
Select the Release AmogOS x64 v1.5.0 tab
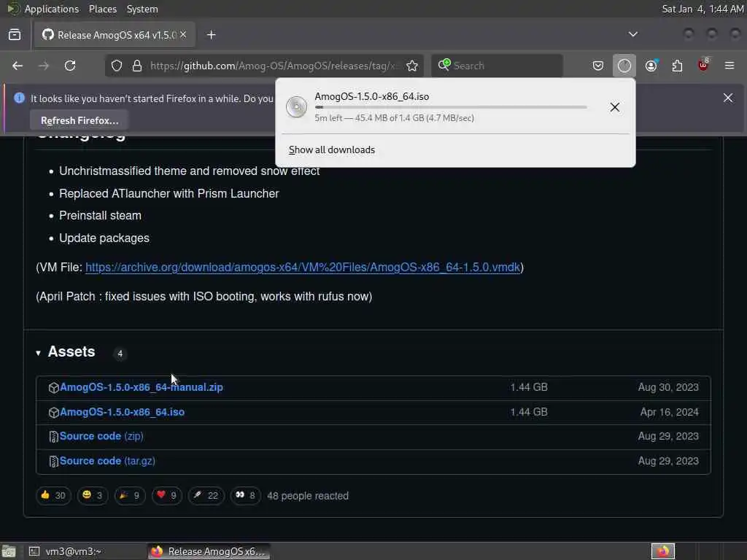coord(115,35)
